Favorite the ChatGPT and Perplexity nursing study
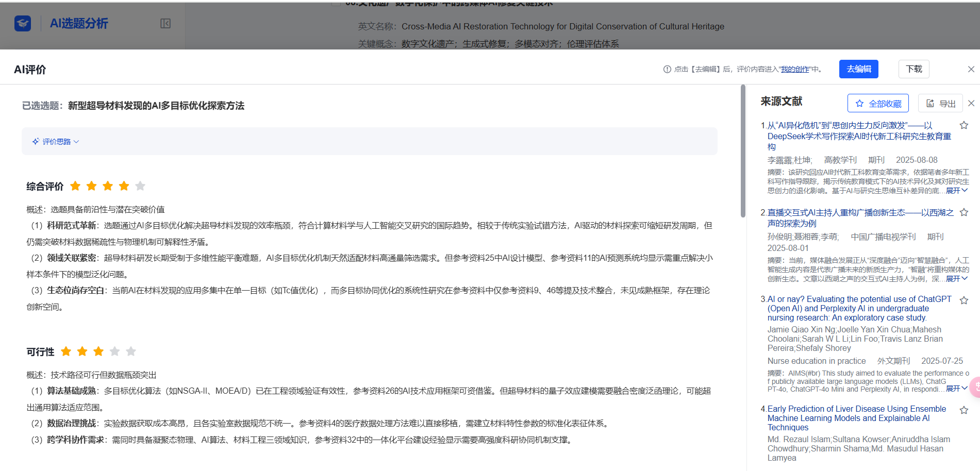Image resolution: width=980 pixels, height=471 pixels. coord(964,300)
